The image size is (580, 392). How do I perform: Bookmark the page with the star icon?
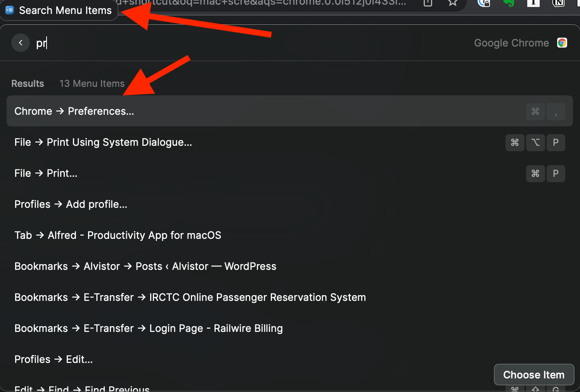(452, 3)
